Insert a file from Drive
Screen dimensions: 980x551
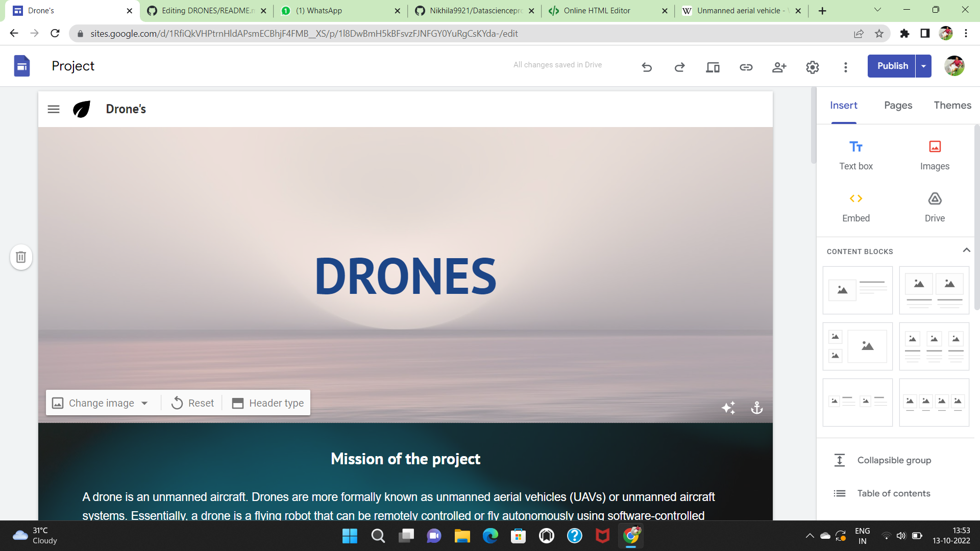click(935, 208)
